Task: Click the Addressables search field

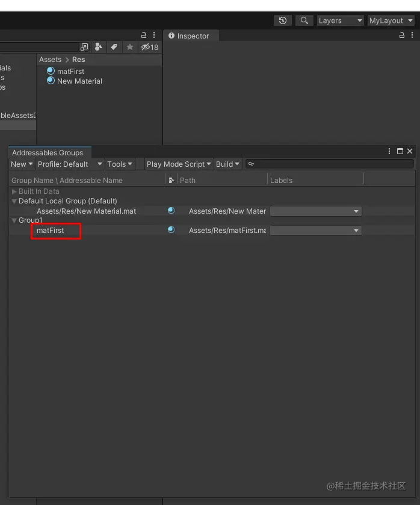Action: point(330,164)
